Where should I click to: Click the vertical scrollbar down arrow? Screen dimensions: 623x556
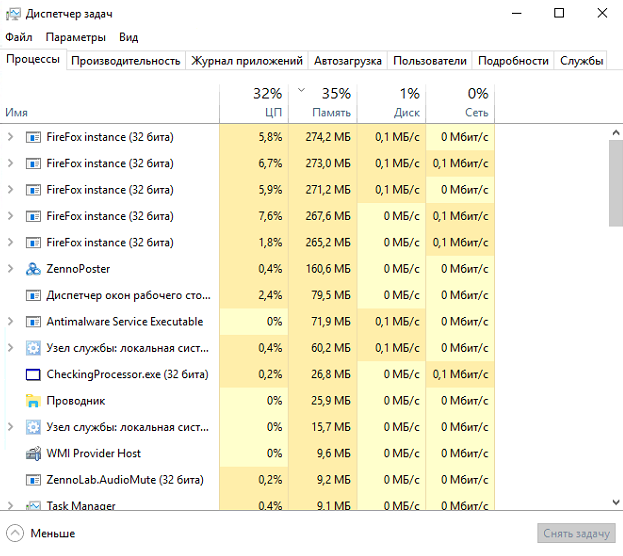tap(614, 502)
